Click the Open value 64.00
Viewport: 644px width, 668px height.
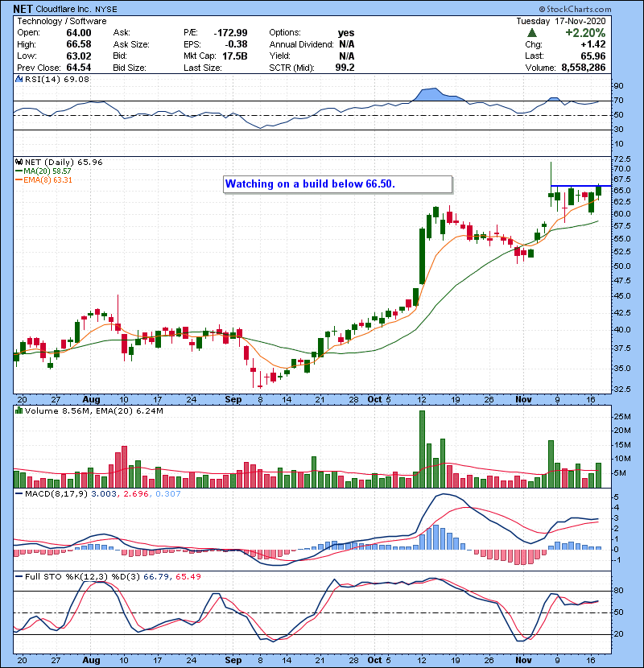(x=79, y=33)
